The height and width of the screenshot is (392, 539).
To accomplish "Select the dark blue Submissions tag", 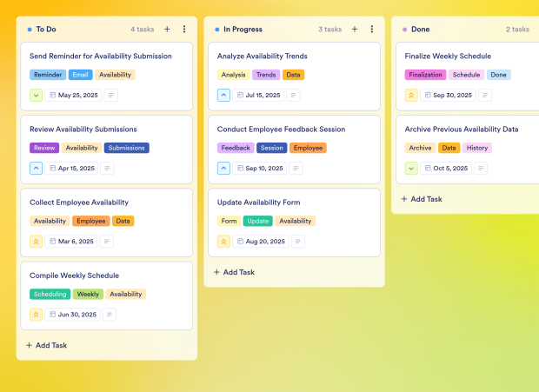I will [x=127, y=148].
